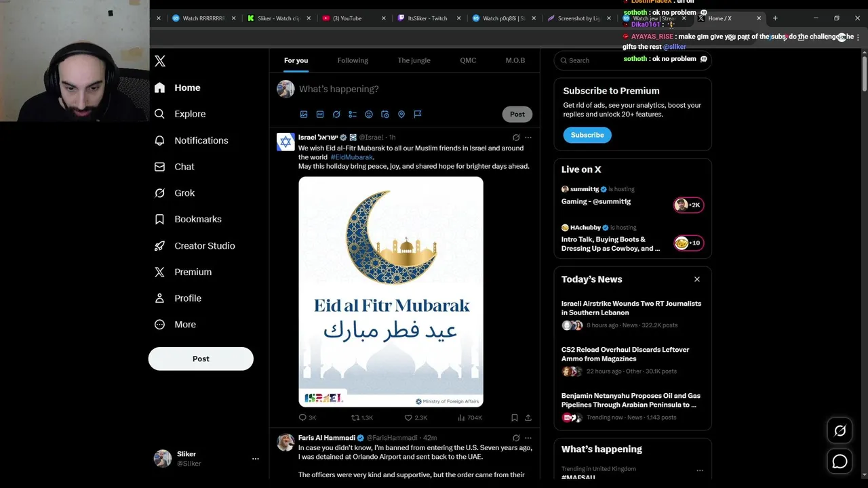Switch to The jungle tab
The width and height of the screenshot is (868, 488).
pyautogui.click(x=414, y=60)
